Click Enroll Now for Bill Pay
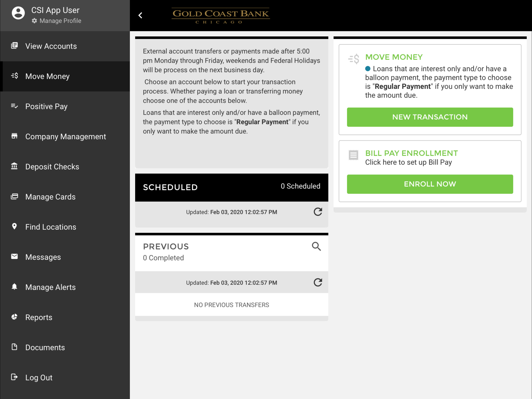Viewport: 532px width, 399px height. pyautogui.click(x=430, y=184)
